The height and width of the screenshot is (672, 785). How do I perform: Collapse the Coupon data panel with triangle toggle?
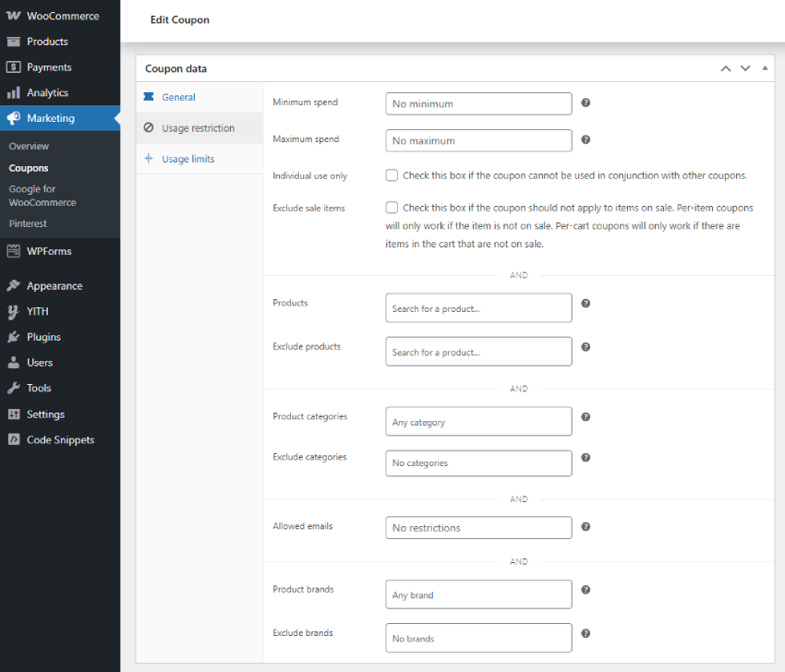pos(765,68)
